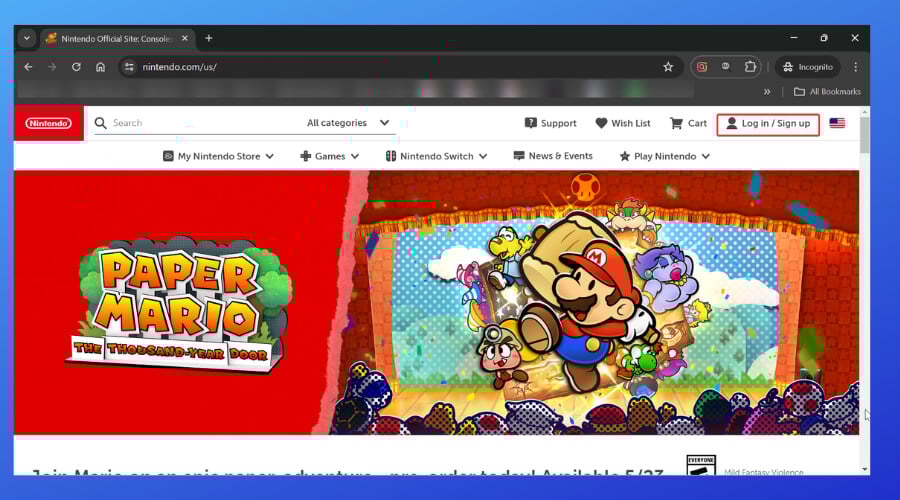The height and width of the screenshot is (500, 900).
Task: Click the Nintendo logo home button
Action: 49,123
